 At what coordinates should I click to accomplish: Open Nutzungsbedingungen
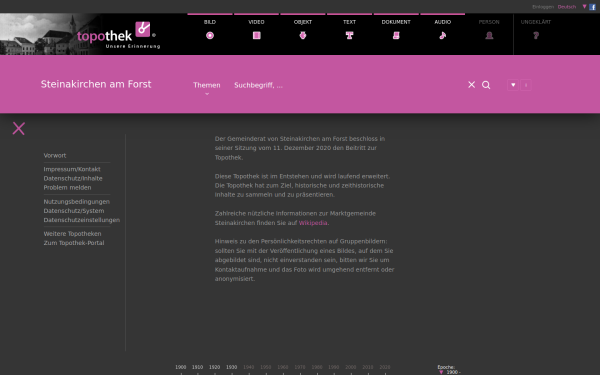77,202
